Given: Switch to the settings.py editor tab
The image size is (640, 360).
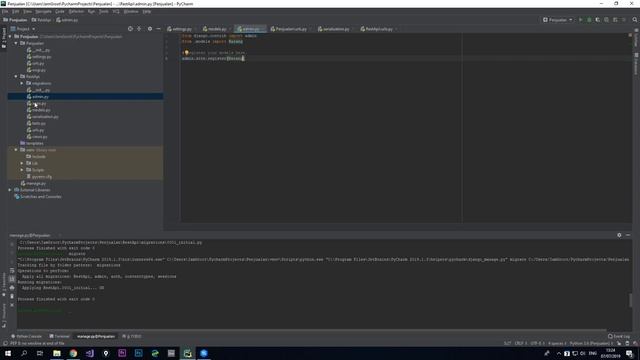Looking at the screenshot, I should (x=180, y=29).
